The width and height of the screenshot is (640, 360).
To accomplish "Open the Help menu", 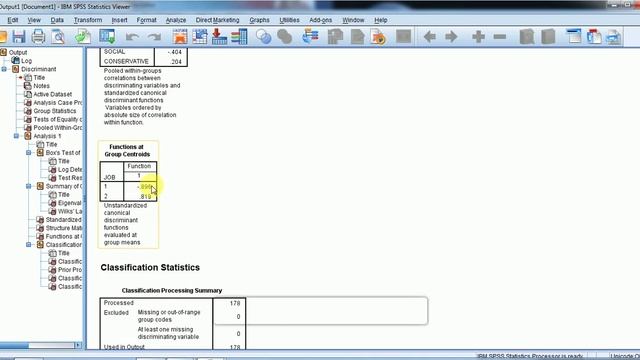I will click(x=380, y=20).
